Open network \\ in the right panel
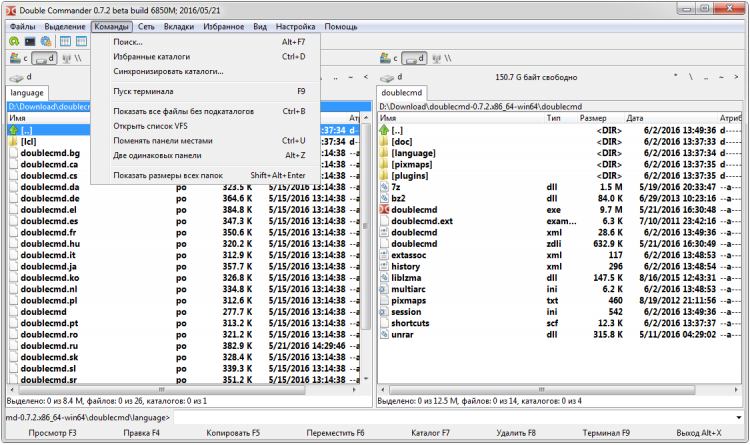The image size is (750, 445). point(441,58)
